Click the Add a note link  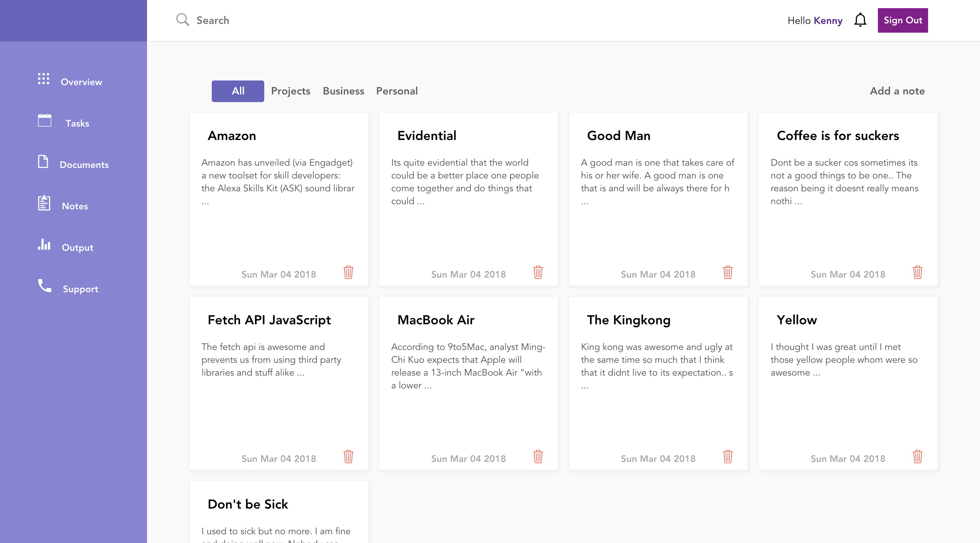click(897, 91)
